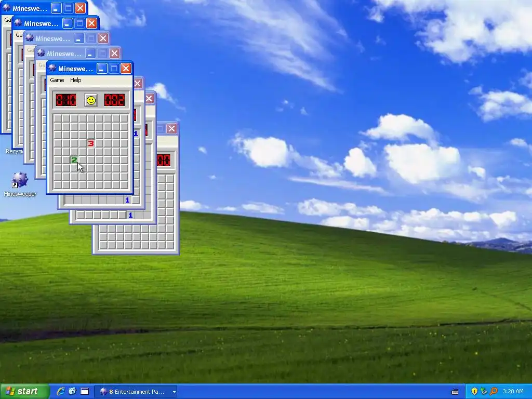Click the Safely Remove Hardware tray icon

pos(484,392)
